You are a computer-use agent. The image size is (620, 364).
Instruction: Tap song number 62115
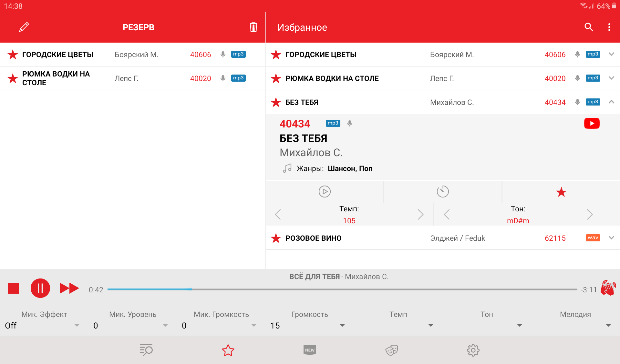[x=555, y=238]
